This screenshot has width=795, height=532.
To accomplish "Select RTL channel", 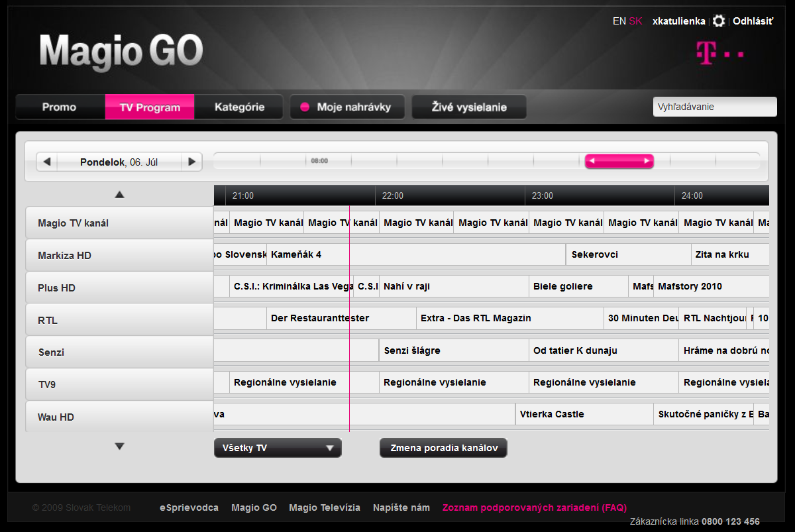I will click(119, 320).
